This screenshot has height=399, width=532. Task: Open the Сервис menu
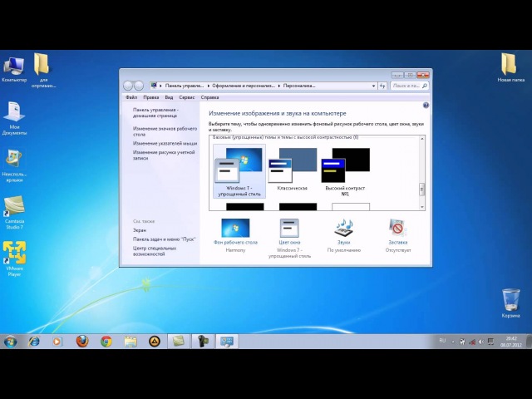(186, 97)
